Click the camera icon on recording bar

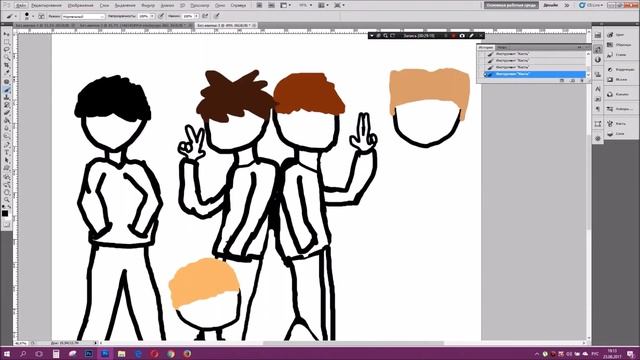[x=462, y=36]
